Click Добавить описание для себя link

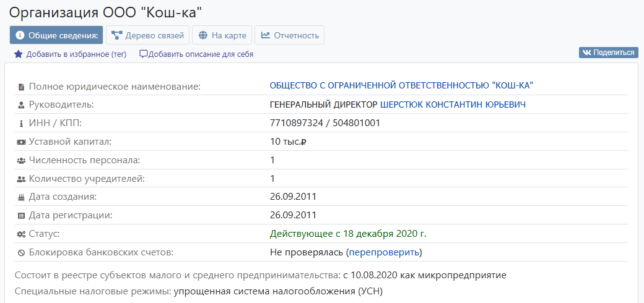point(201,54)
